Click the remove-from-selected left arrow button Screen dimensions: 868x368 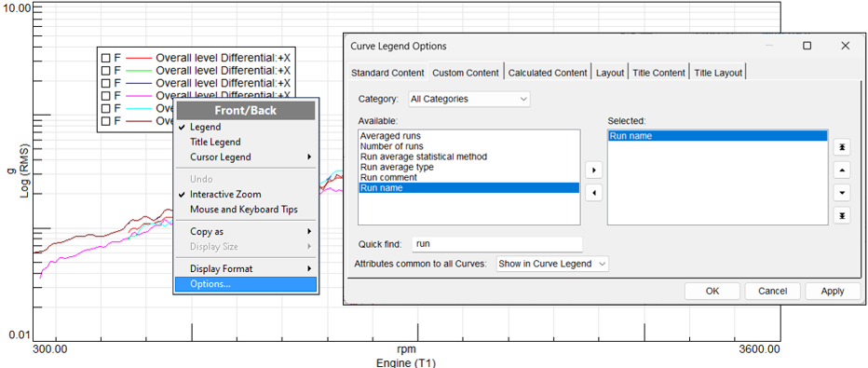593,193
